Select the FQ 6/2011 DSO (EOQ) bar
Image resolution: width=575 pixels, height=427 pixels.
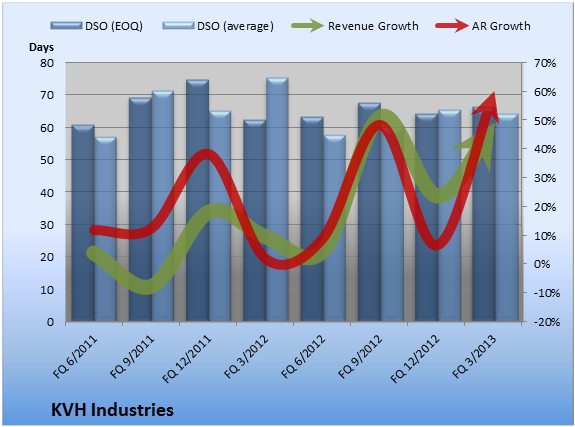tap(83, 223)
